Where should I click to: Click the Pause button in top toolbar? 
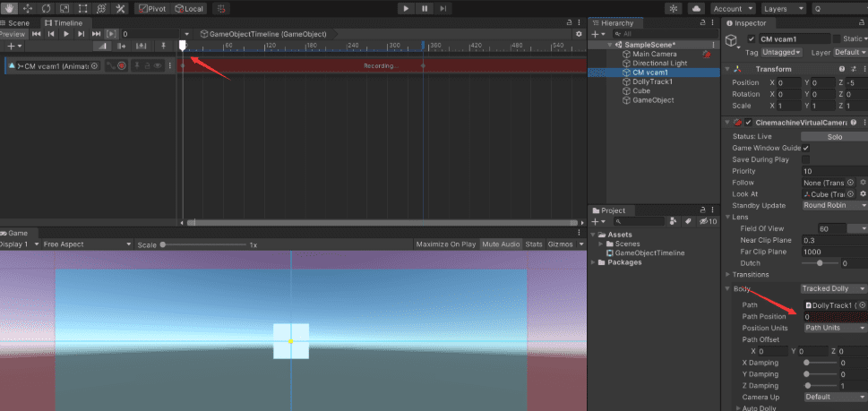point(425,8)
